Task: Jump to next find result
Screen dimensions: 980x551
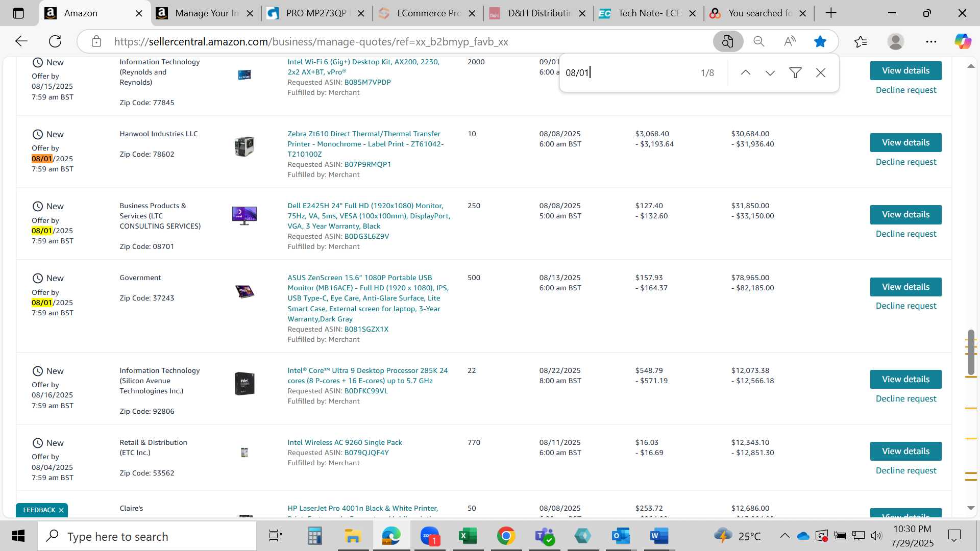Action: click(770, 73)
